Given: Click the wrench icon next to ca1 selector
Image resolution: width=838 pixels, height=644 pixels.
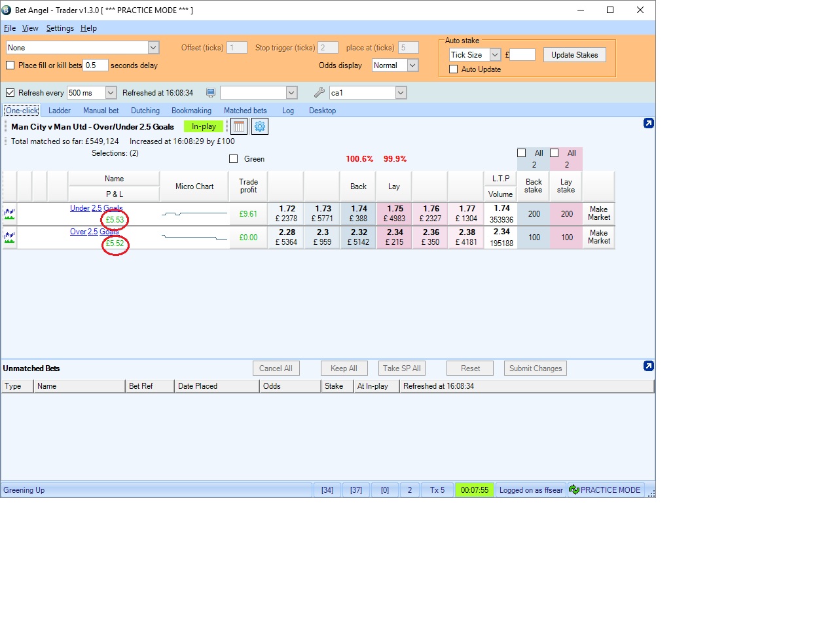Looking at the screenshot, I should click(320, 92).
